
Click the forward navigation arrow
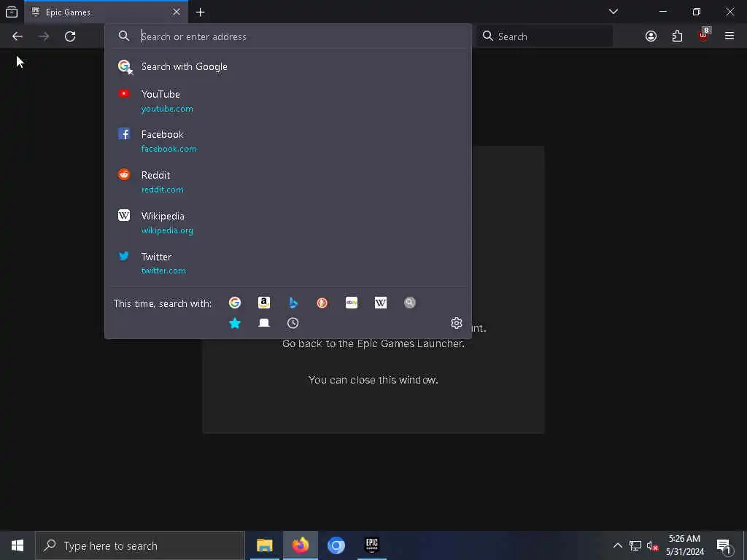click(x=44, y=36)
